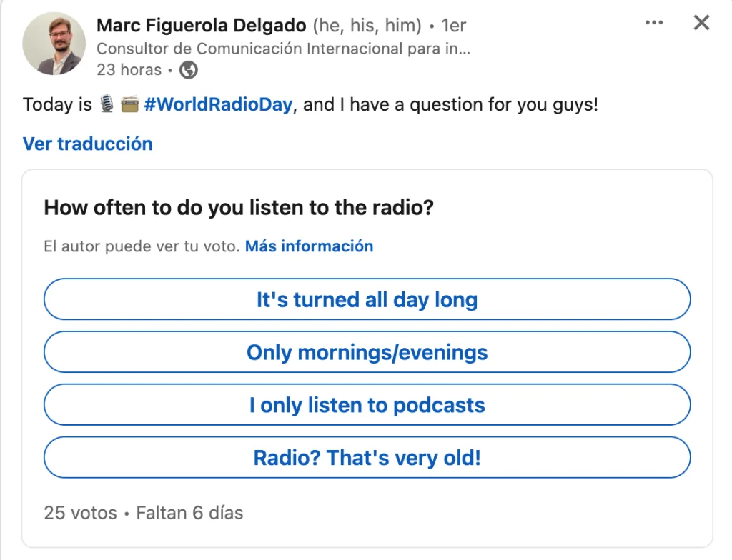Vote for Only mornings/evenings

click(367, 352)
